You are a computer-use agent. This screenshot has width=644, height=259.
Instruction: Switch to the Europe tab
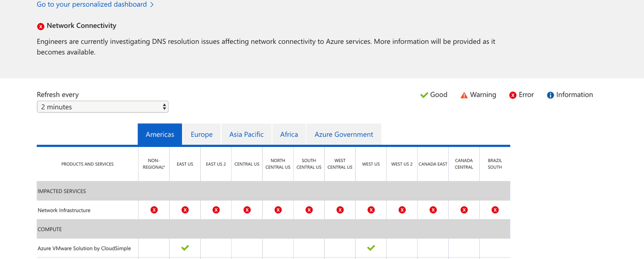[x=202, y=134]
